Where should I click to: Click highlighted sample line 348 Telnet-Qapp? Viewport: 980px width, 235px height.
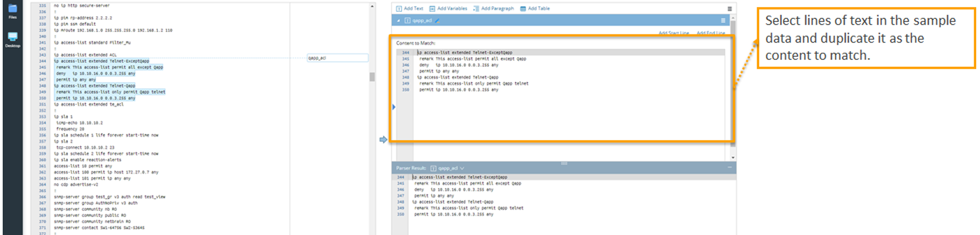click(x=95, y=86)
